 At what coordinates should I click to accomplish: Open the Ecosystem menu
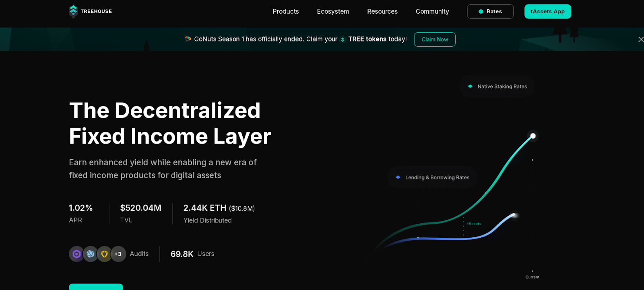click(x=332, y=11)
